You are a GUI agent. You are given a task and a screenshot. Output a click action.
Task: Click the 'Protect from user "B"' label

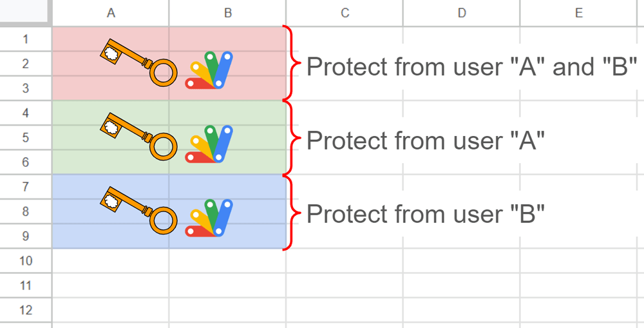click(x=426, y=213)
